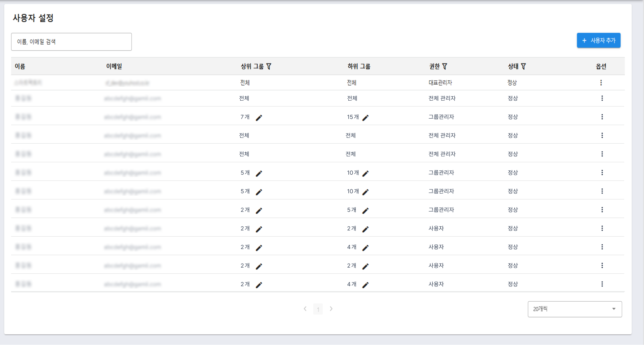Click the 이름, 이메일 검색 input field
The height and width of the screenshot is (345, 644).
click(x=71, y=42)
